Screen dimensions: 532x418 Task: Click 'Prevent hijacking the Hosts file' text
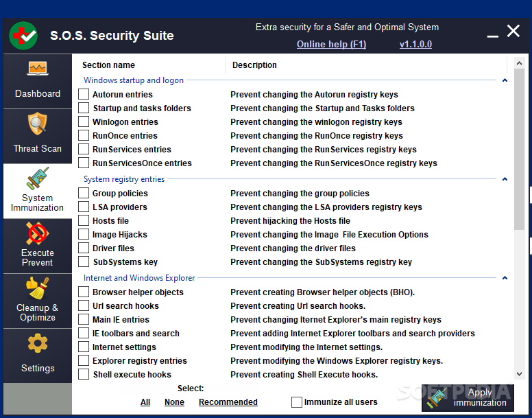291,221
